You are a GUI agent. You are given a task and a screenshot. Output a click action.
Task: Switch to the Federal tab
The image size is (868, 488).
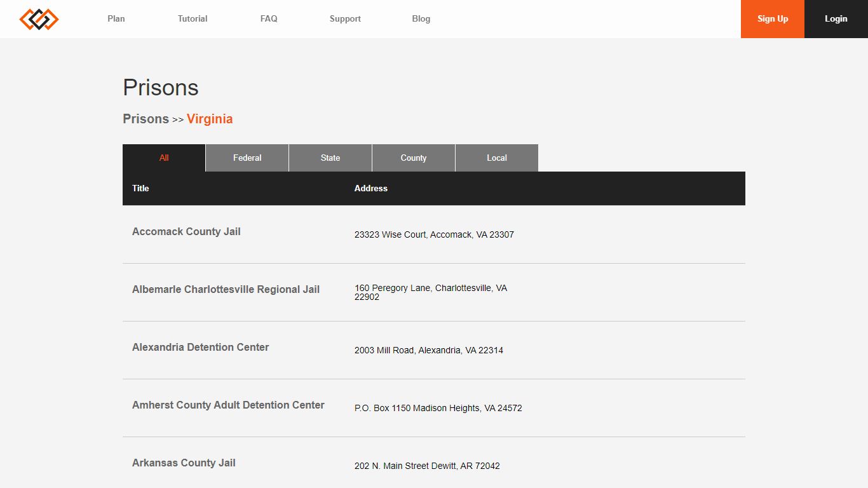point(247,158)
